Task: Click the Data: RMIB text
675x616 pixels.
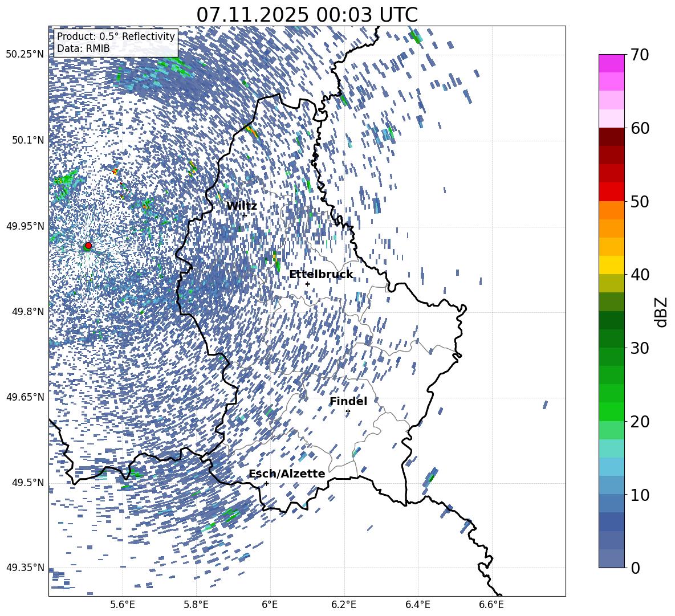Action: click(x=83, y=48)
